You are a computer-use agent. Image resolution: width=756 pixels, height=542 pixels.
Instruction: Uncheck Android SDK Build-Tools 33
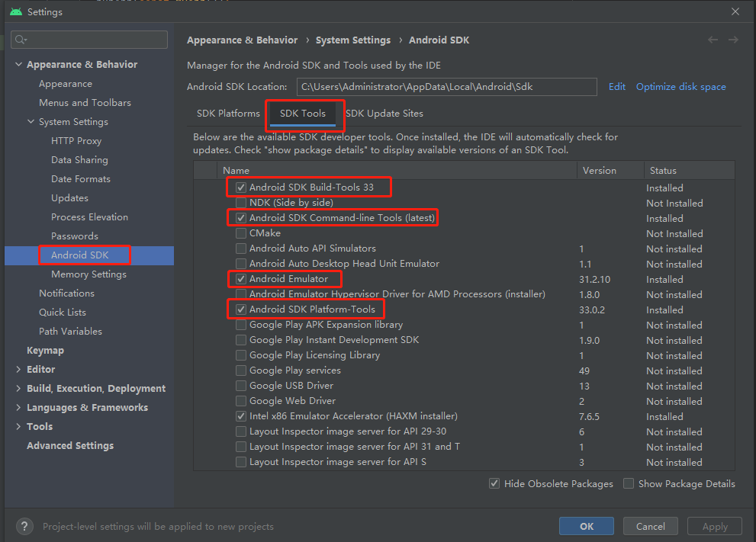click(241, 188)
